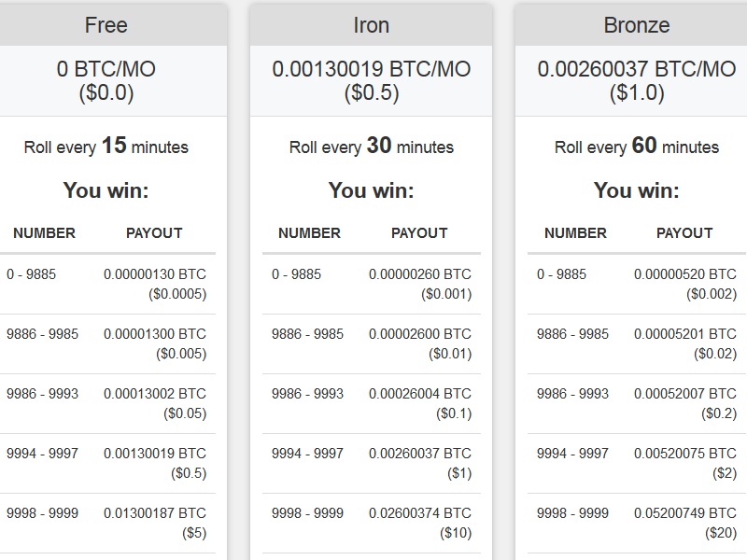The height and width of the screenshot is (560, 747).
Task: Select the Iron plan header
Action: (x=371, y=25)
